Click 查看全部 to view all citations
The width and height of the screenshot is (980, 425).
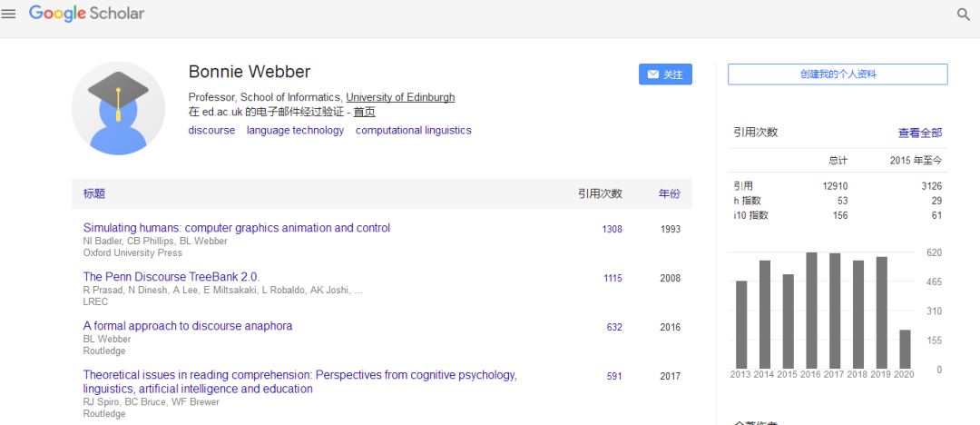(920, 133)
